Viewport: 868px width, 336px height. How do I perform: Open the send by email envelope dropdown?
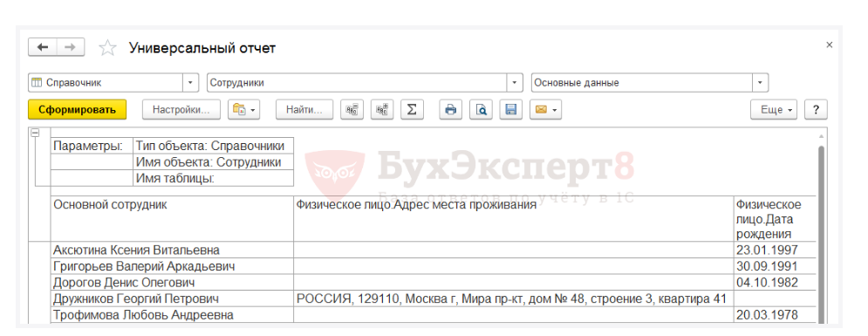pos(545,110)
